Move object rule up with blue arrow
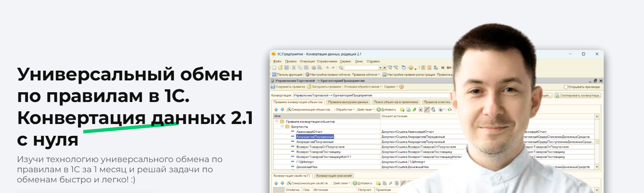Viewport: 644px width, 193px height. click(276, 110)
